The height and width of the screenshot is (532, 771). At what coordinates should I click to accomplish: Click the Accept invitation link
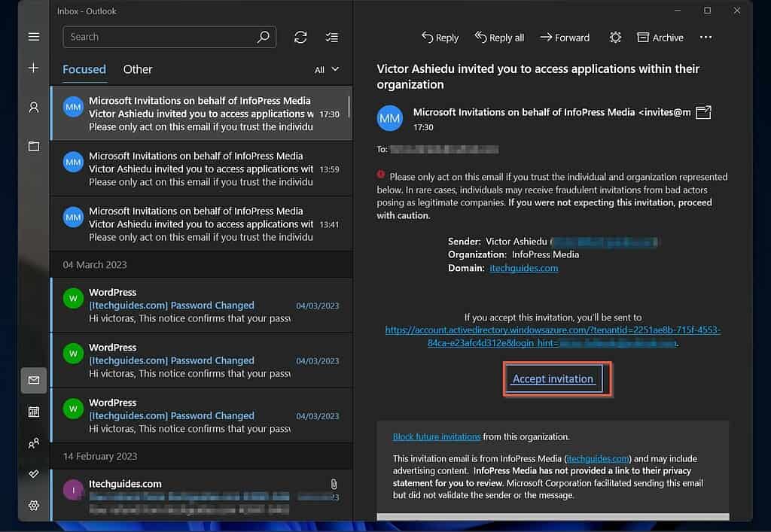(553, 378)
